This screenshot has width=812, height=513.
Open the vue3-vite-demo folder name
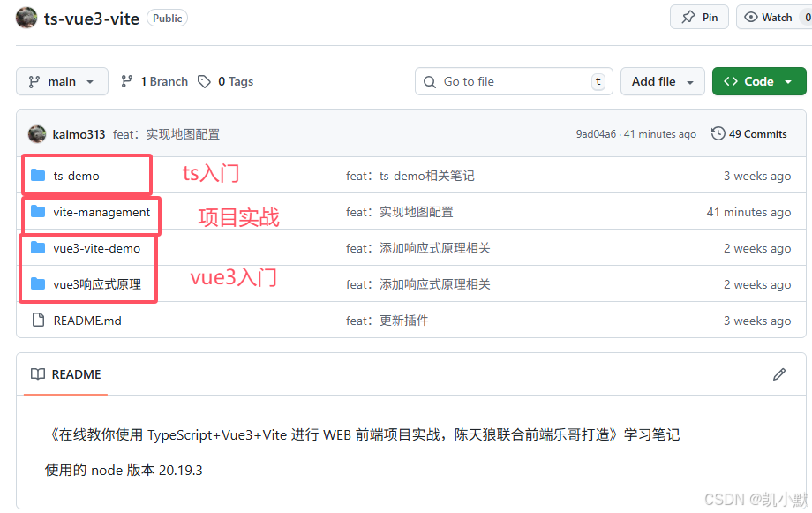click(97, 248)
